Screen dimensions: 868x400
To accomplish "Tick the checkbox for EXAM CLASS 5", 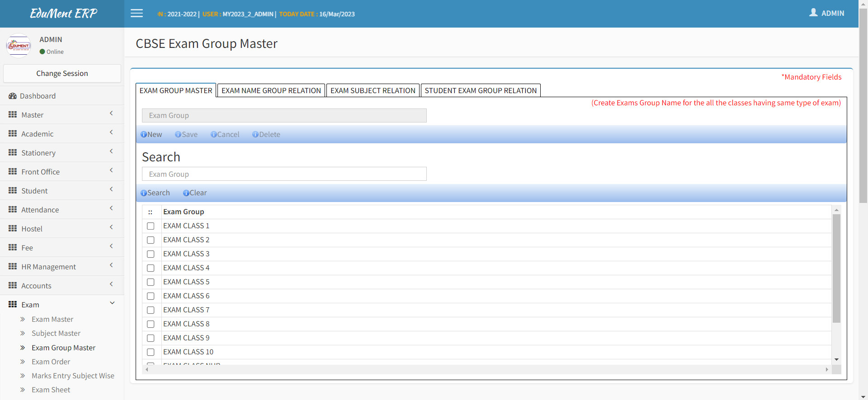I will 151,282.
